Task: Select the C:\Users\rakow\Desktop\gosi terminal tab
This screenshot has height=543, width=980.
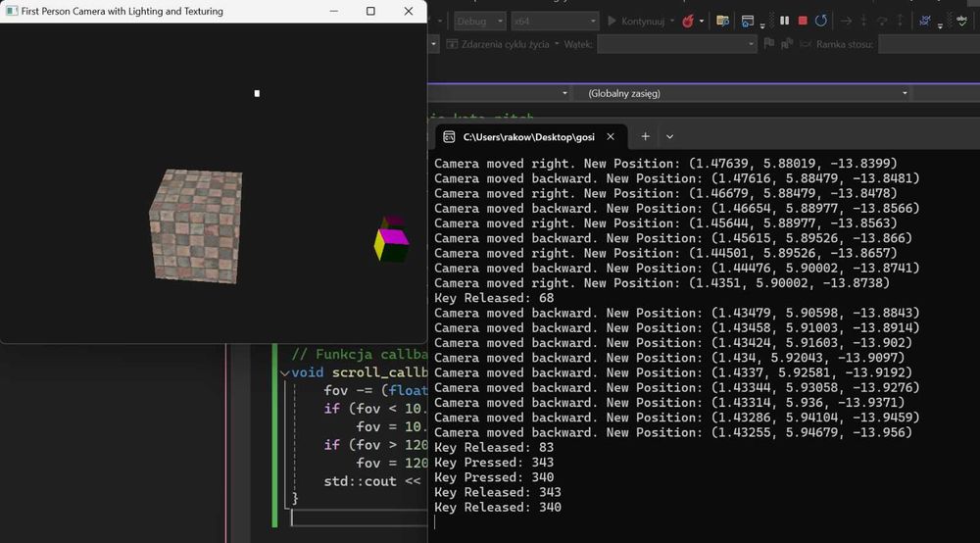Action: coord(529,137)
